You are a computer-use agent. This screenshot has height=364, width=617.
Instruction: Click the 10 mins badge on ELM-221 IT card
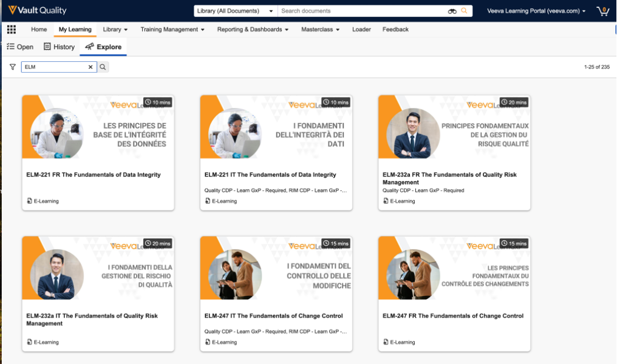click(336, 102)
